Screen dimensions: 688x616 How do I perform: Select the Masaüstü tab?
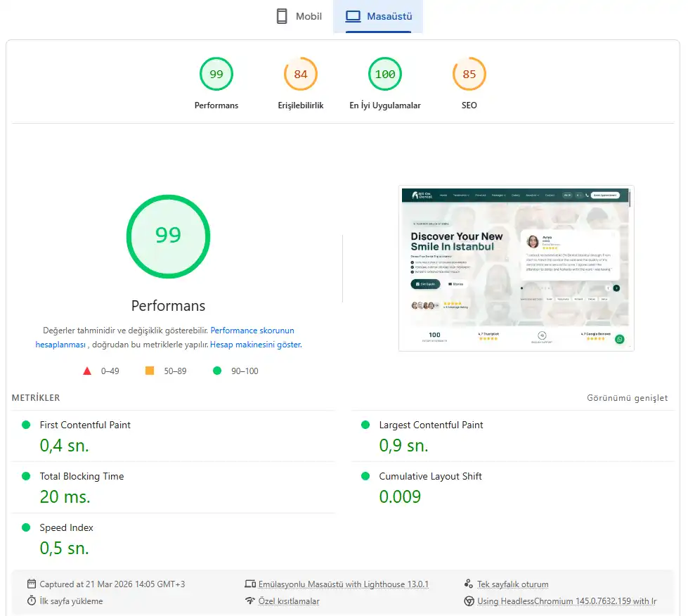pyautogui.click(x=377, y=15)
